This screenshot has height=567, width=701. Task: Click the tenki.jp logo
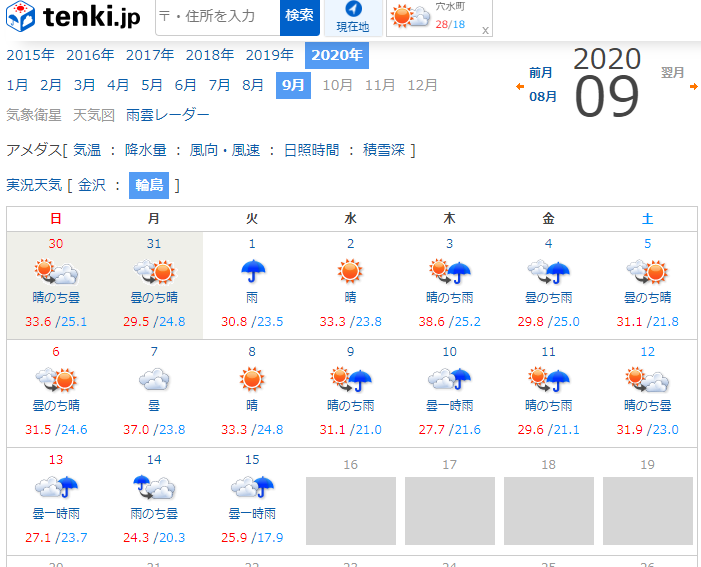point(76,17)
